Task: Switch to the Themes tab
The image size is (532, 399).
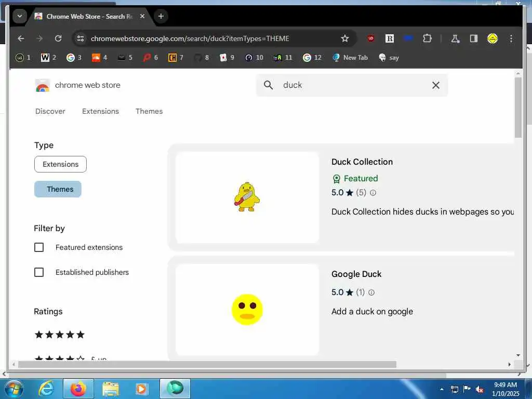Action: 149,111
